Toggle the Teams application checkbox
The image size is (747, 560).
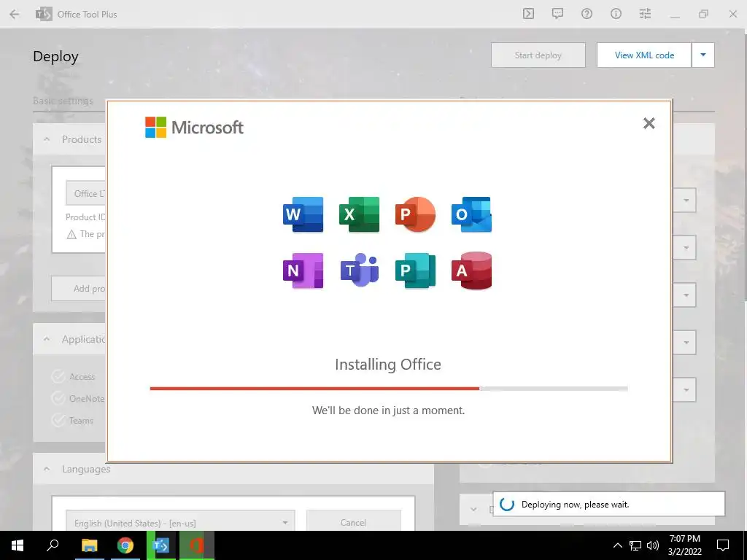point(58,421)
